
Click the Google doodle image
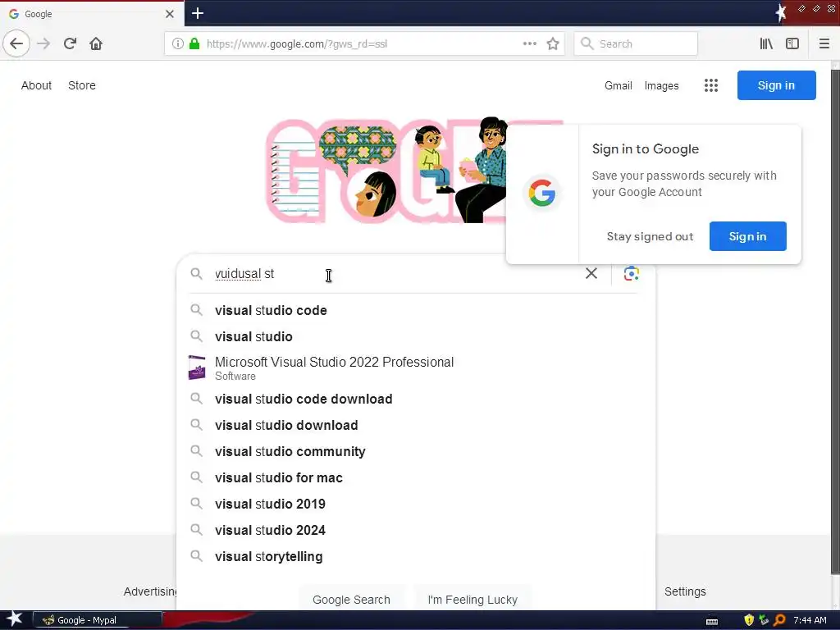pos(386,171)
